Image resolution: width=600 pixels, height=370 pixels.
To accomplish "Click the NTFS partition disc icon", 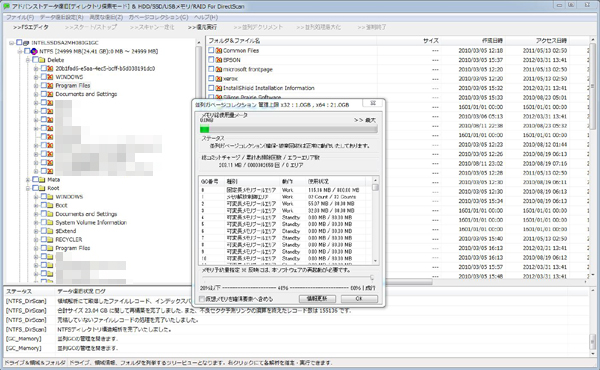I will [x=34, y=51].
